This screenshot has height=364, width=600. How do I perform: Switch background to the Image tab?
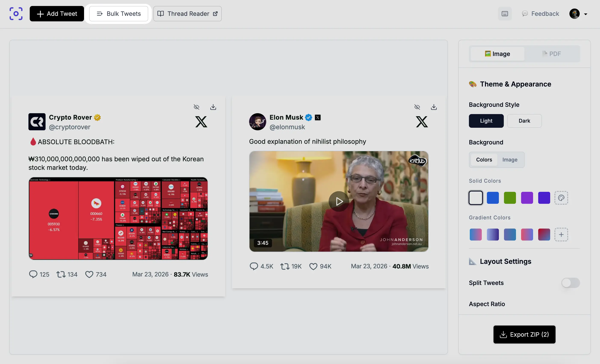click(x=510, y=160)
